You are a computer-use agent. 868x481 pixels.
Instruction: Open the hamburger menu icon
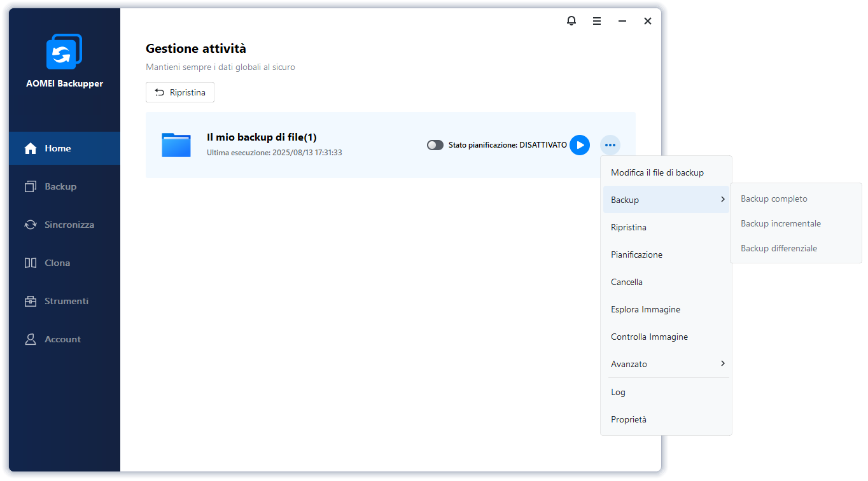point(597,21)
